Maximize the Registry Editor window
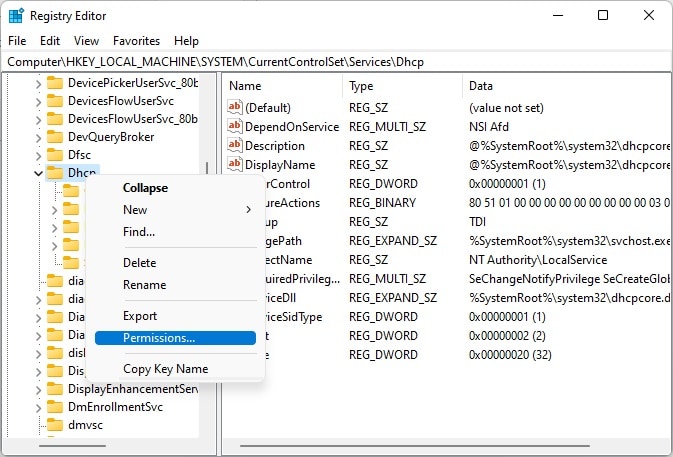673x457 pixels. (603, 15)
